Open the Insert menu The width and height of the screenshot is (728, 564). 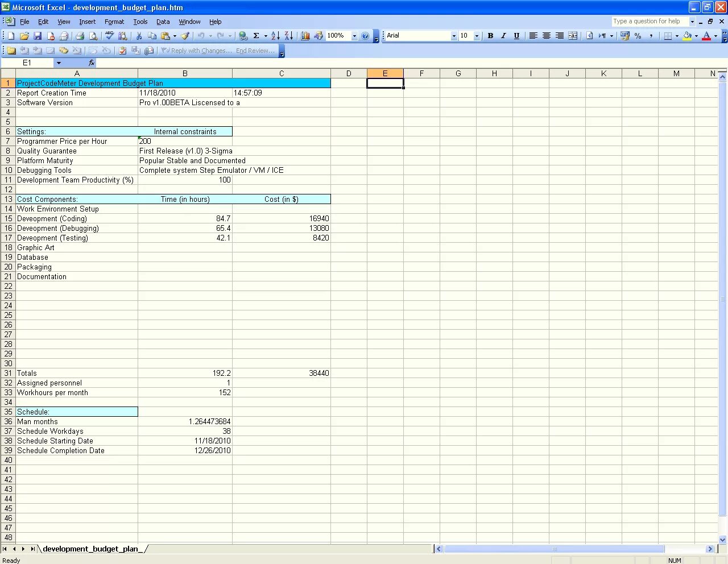[87, 22]
